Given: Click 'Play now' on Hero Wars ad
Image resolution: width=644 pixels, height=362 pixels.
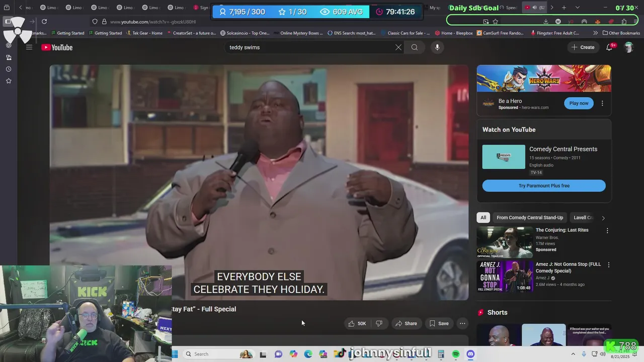Looking at the screenshot, I should click(x=579, y=103).
